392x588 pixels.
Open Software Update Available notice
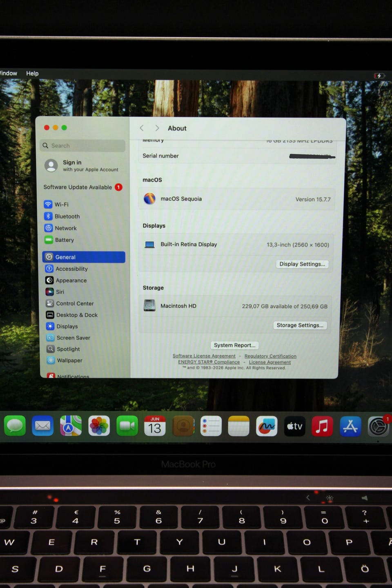pos(83,187)
